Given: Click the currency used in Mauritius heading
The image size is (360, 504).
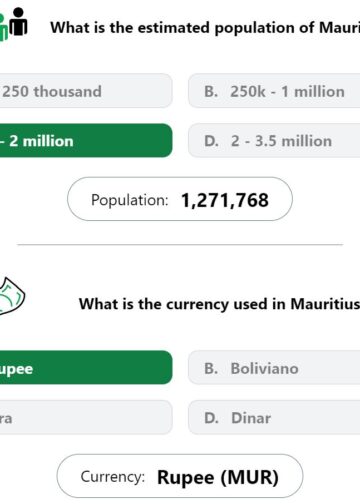Looking at the screenshot, I should click(219, 304).
